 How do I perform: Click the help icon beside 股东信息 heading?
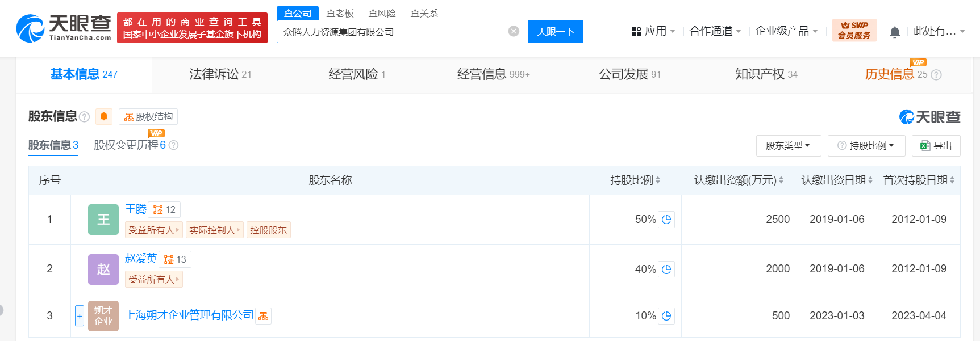[85, 117]
